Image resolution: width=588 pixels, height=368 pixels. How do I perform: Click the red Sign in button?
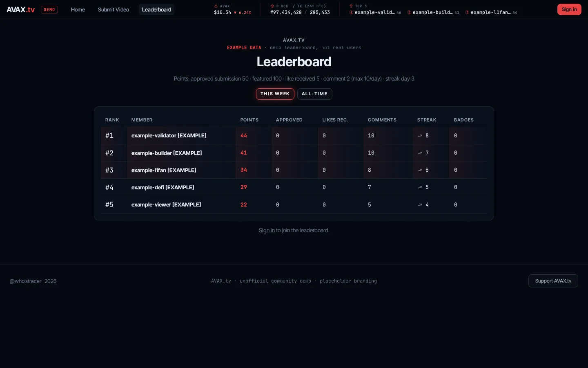[569, 9]
